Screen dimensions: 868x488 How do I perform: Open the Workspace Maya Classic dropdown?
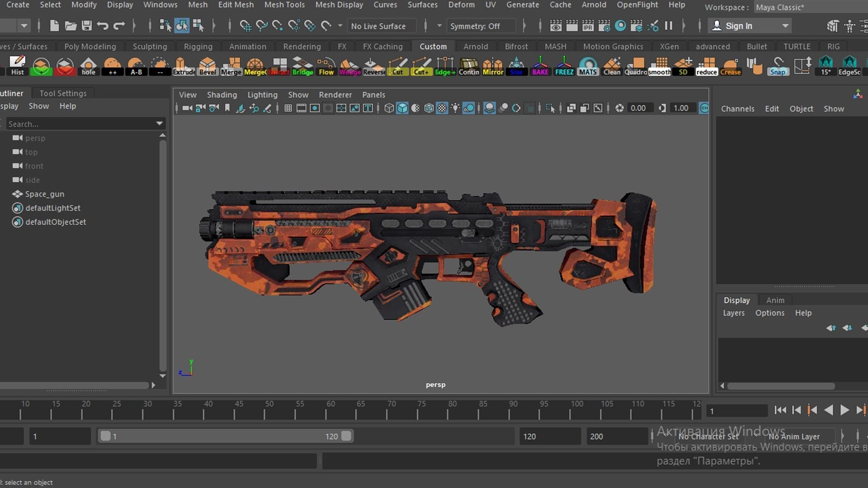(811, 7)
